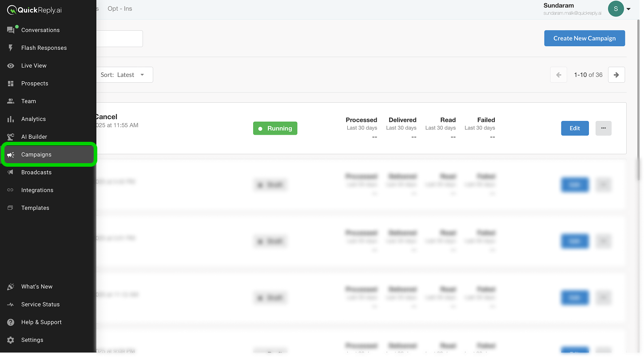This screenshot has height=357, width=644.
Task: Open Broadcasts in the sidebar menu
Action: click(36, 172)
